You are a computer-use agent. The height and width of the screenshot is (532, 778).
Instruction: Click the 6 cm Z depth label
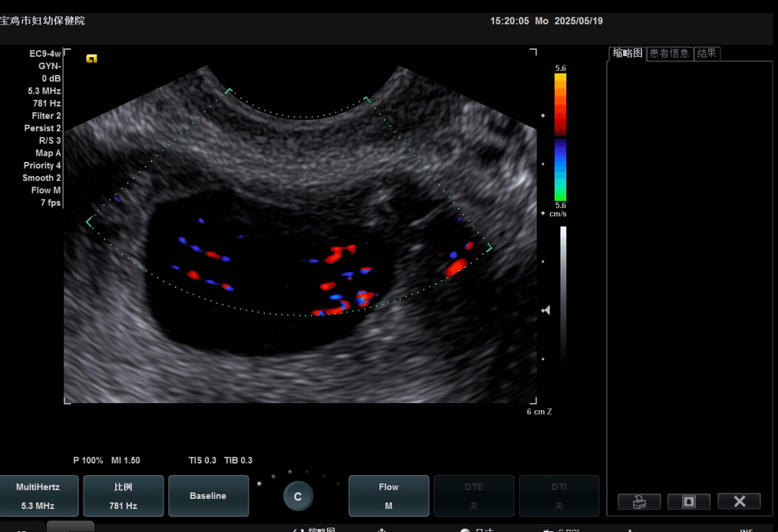click(x=539, y=412)
